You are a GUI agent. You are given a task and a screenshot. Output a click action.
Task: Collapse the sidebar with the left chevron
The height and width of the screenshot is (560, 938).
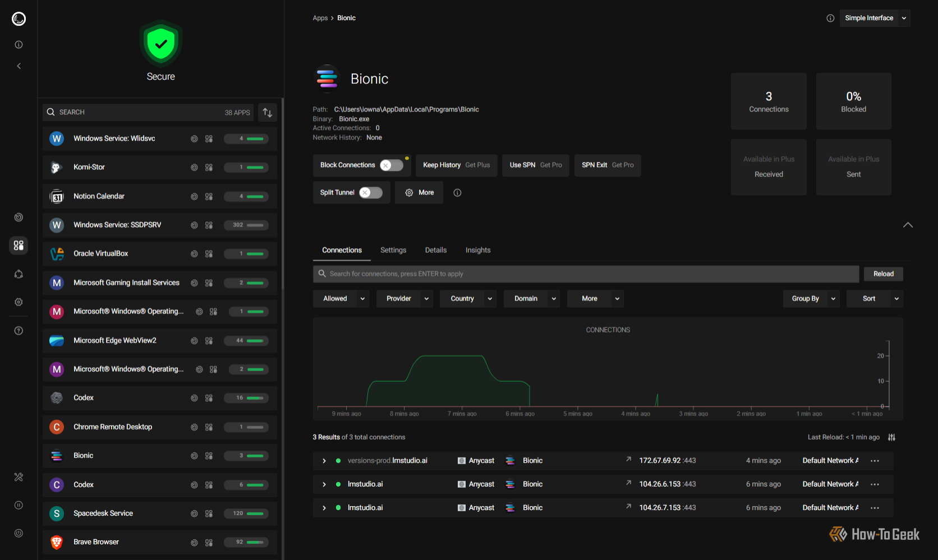tap(19, 66)
